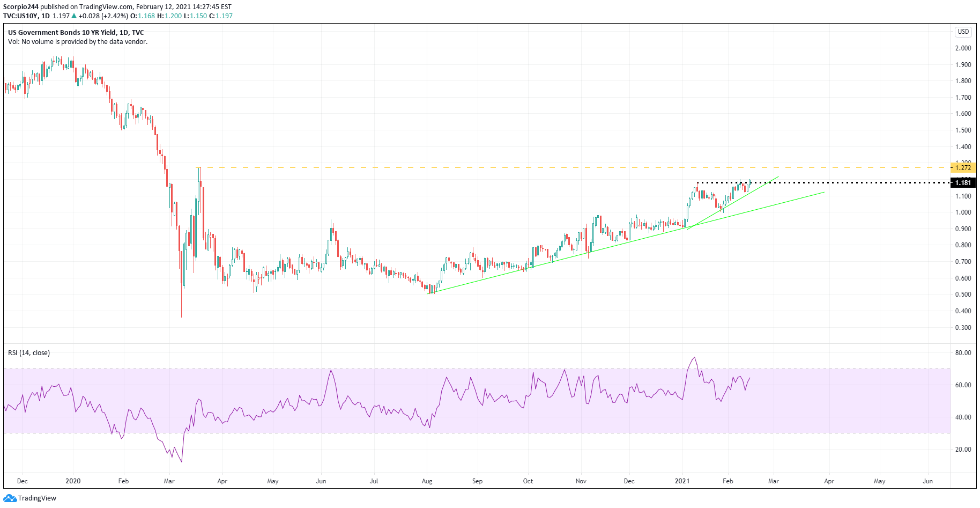Click the TradingView cloud logo icon

pos(10,498)
